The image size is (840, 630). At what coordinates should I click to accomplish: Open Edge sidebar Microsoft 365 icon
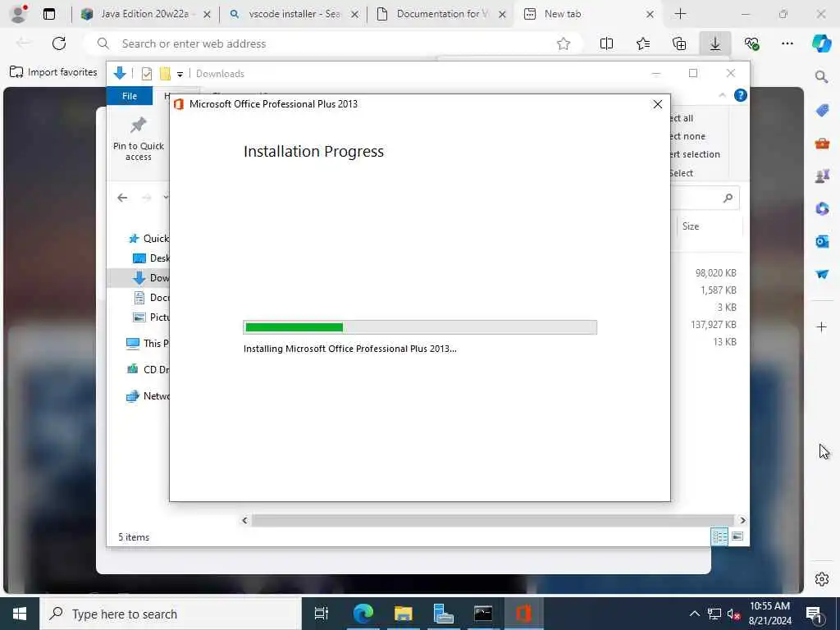tap(822, 208)
